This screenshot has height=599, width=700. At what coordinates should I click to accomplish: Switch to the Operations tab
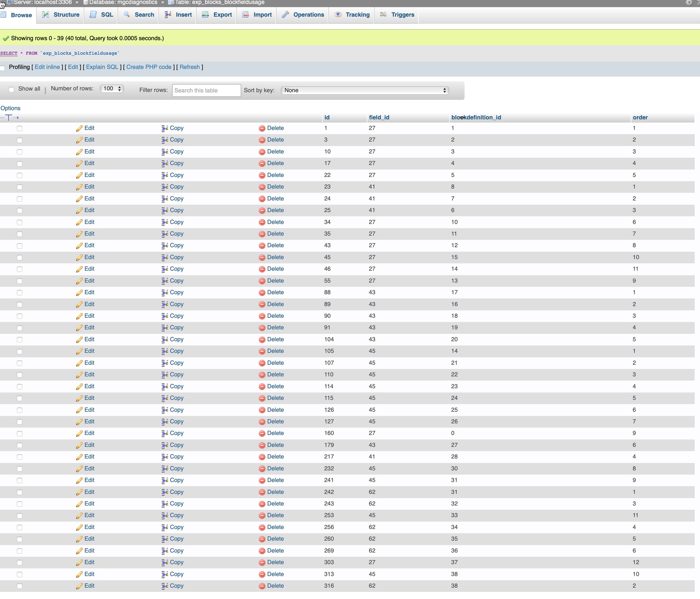303,15
